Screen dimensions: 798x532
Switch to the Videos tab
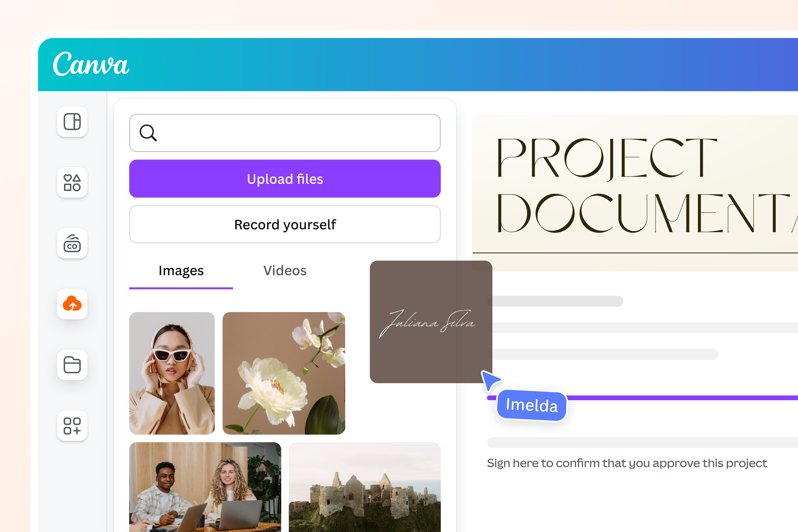point(285,270)
